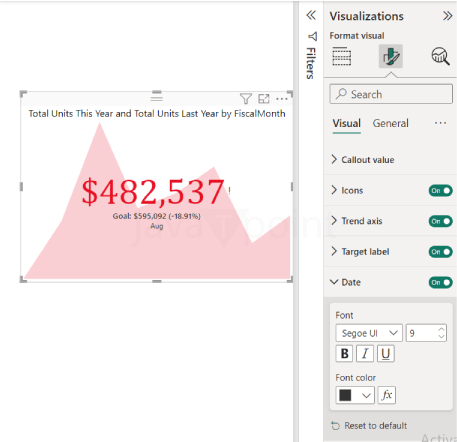Turn off the Trend axis toggle
457x442 pixels.
coord(440,221)
